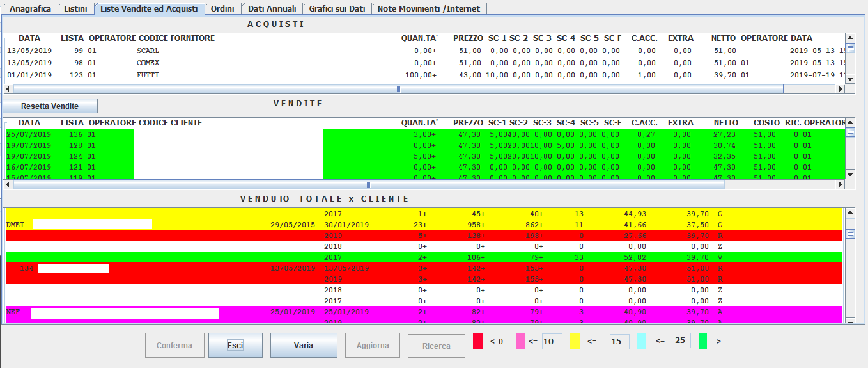Screen dimensions: 868x368
Task: Click the 100,00+ quantity in FUTTI row
Action: 421,75
